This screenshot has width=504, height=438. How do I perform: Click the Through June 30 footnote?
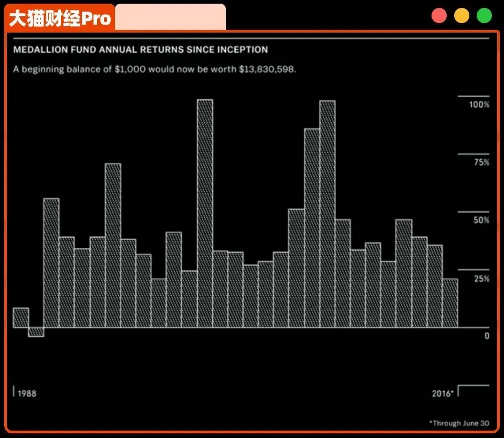[x=459, y=423]
